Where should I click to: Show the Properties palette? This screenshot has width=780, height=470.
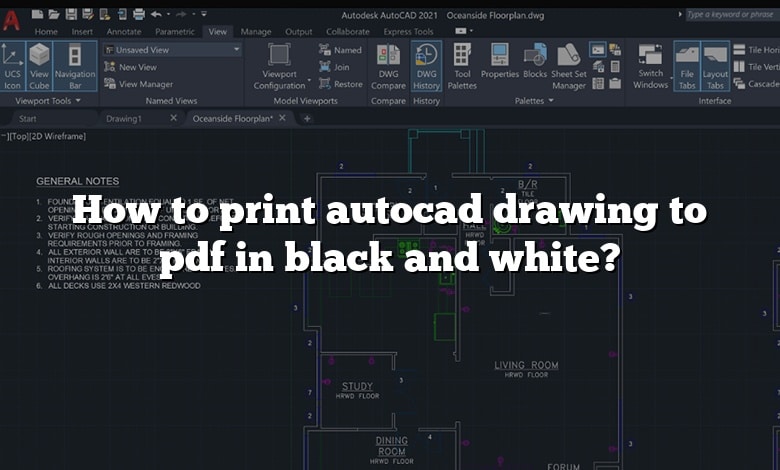click(500, 62)
